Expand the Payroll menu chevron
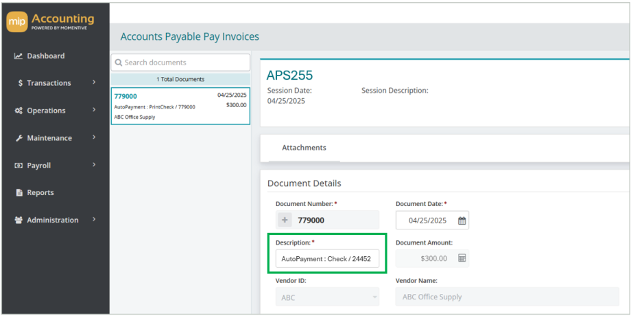The image size is (644, 318). click(94, 165)
